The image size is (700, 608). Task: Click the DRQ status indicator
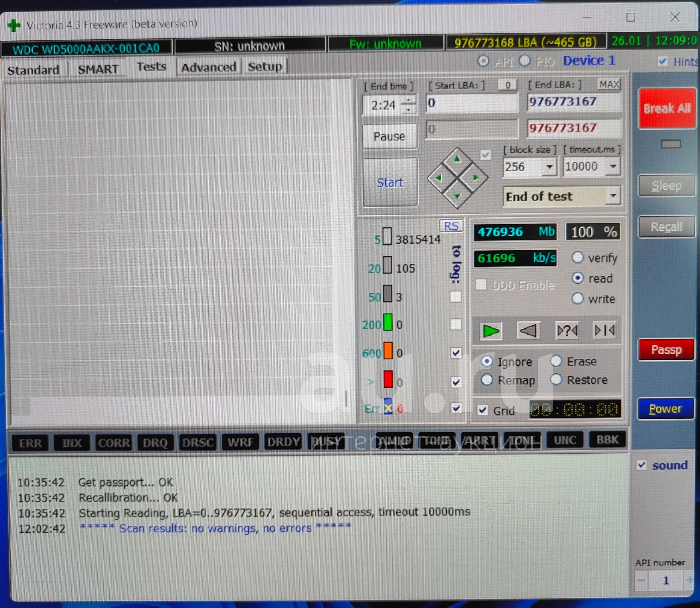click(156, 442)
